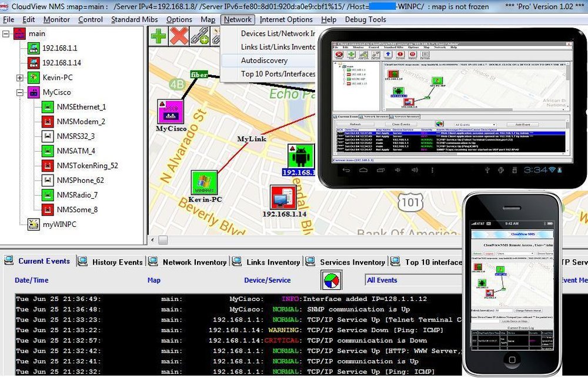Choose Autodiscovery from Network menu
588x378 pixels.
tap(269, 61)
